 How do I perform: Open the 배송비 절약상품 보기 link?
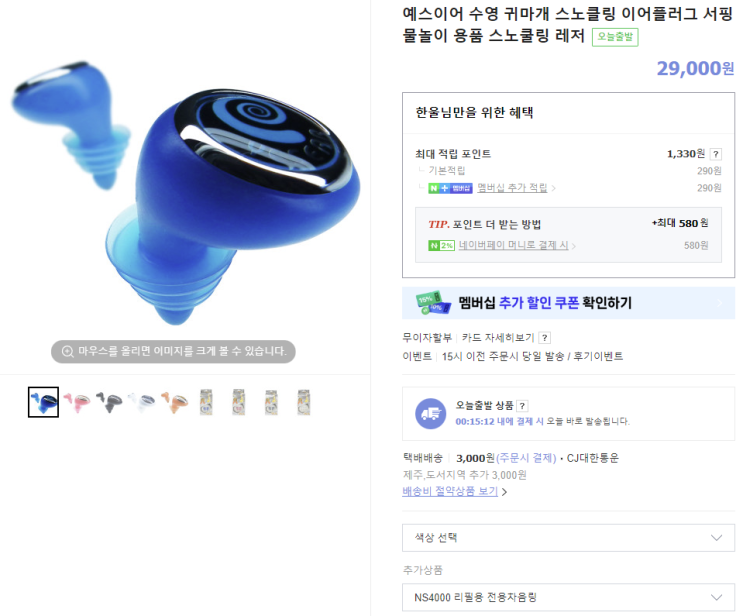pos(450,492)
